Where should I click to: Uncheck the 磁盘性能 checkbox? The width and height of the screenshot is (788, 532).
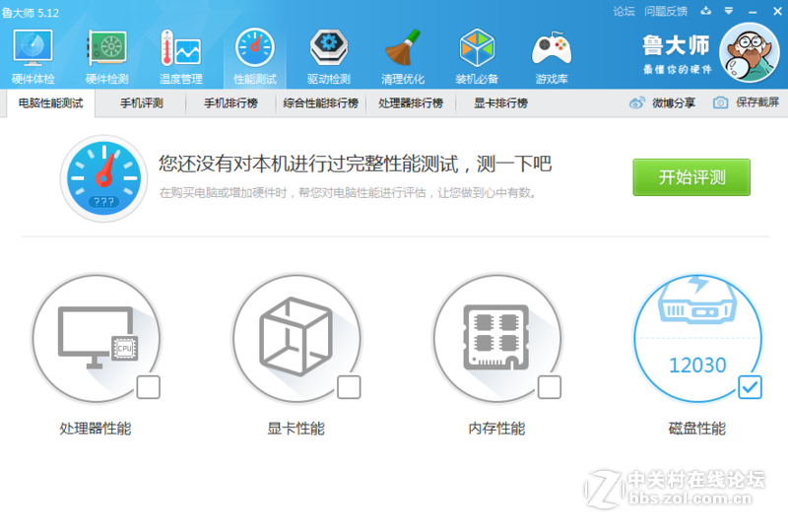click(750, 387)
